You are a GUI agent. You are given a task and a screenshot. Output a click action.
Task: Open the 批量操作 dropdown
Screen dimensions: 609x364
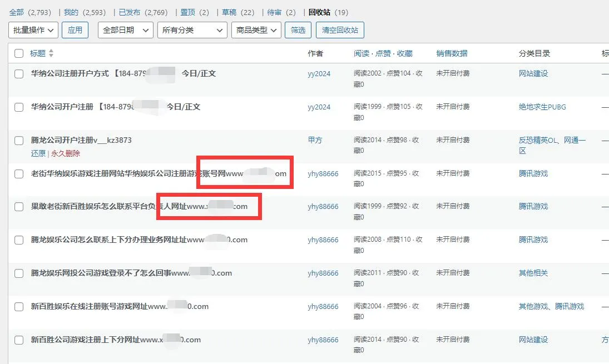click(33, 30)
